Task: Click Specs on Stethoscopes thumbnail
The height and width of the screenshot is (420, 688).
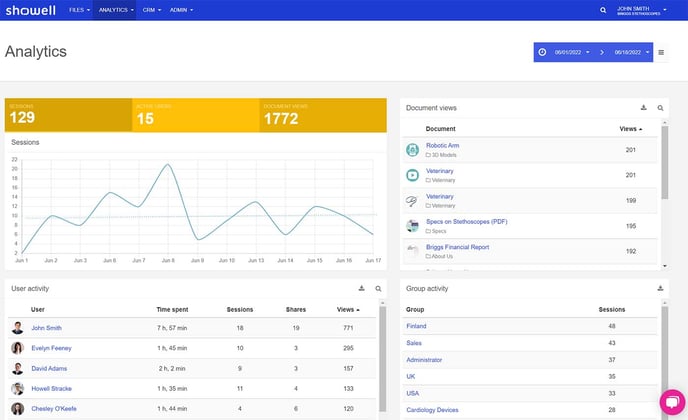Action: 412,226
